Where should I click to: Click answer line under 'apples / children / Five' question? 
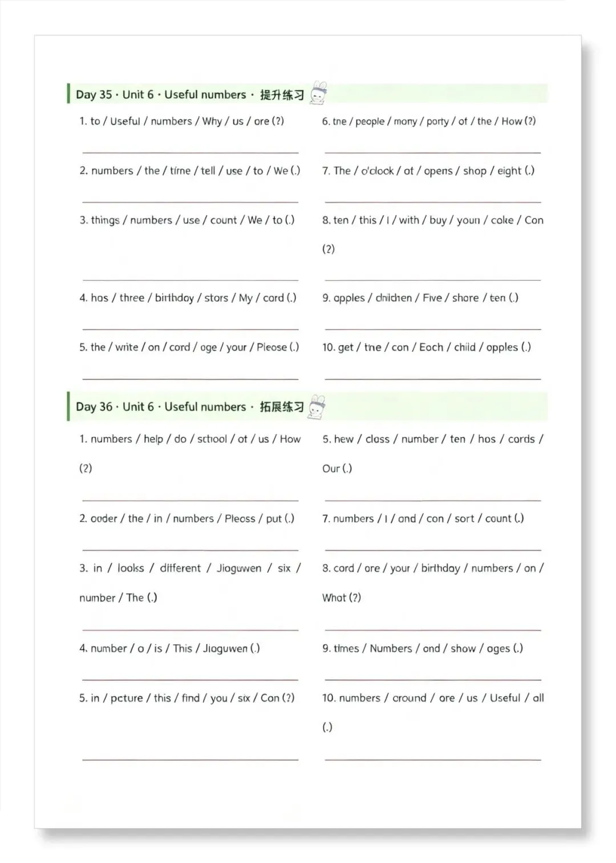(433, 329)
